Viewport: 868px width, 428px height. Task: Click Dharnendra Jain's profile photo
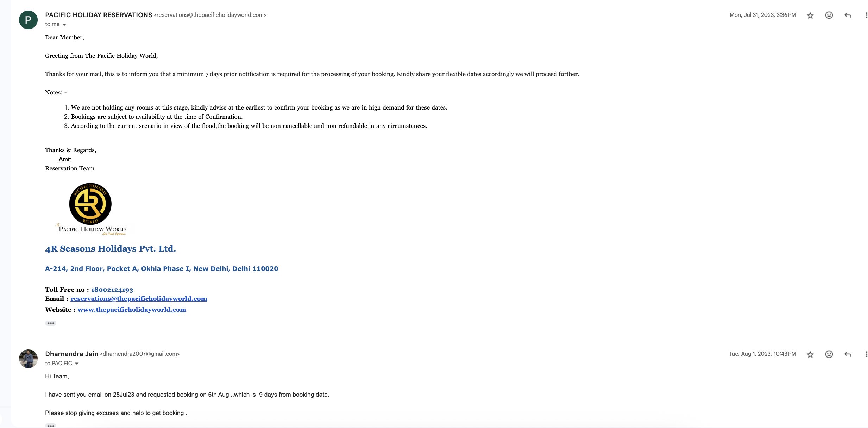(28, 359)
